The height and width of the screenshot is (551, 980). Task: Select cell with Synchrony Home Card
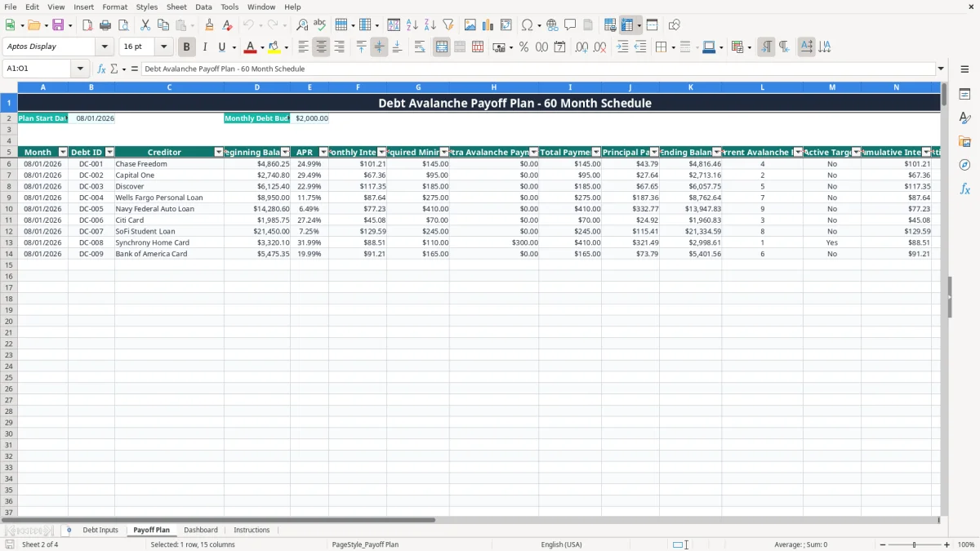pos(169,242)
